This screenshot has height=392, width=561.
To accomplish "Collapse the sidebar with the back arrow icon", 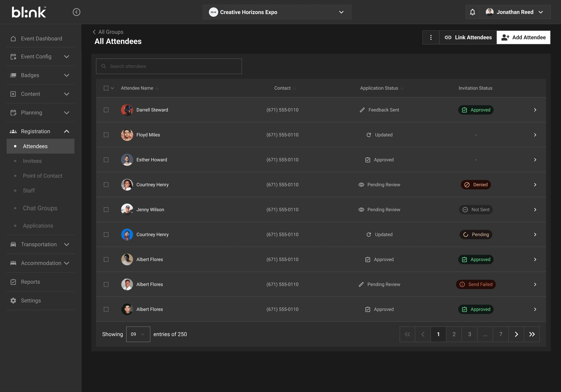I will tap(76, 12).
